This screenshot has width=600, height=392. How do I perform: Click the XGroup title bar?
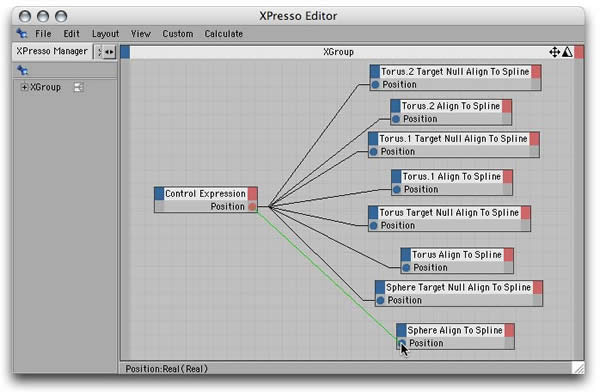coord(338,52)
